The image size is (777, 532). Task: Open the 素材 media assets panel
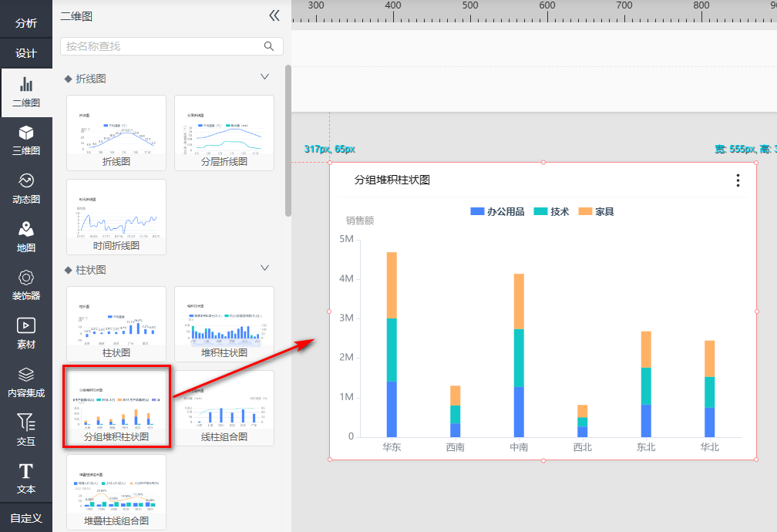tap(26, 334)
